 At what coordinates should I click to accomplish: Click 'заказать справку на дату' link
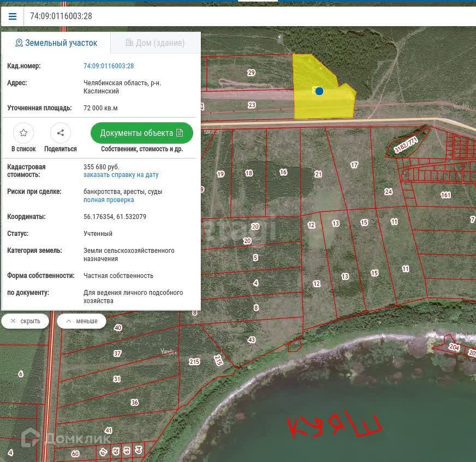coord(121,175)
